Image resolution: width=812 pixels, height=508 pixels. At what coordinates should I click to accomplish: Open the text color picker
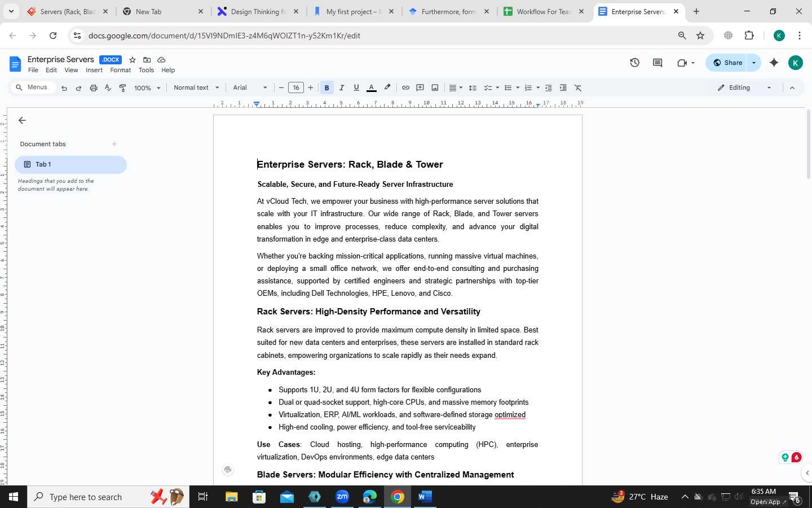[x=372, y=87]
